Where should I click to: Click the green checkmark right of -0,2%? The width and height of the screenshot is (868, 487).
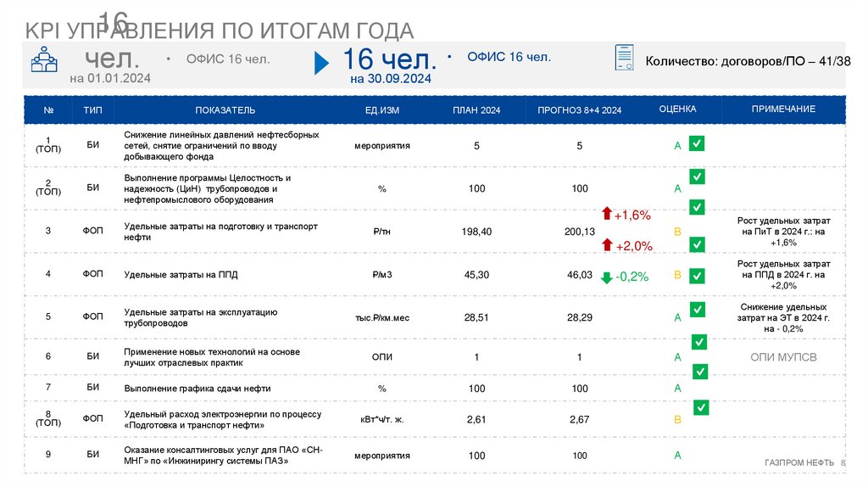[x=697, y=276]
